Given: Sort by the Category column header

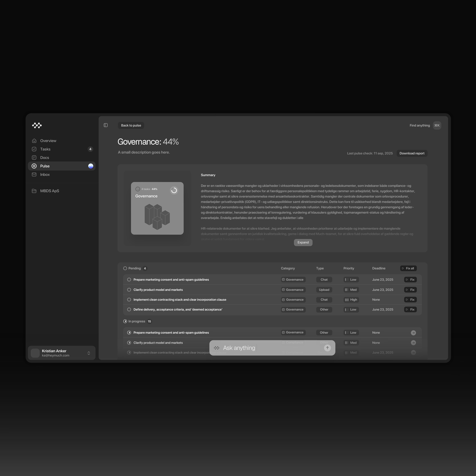Looking at the screenshot, I should [288, 268].
